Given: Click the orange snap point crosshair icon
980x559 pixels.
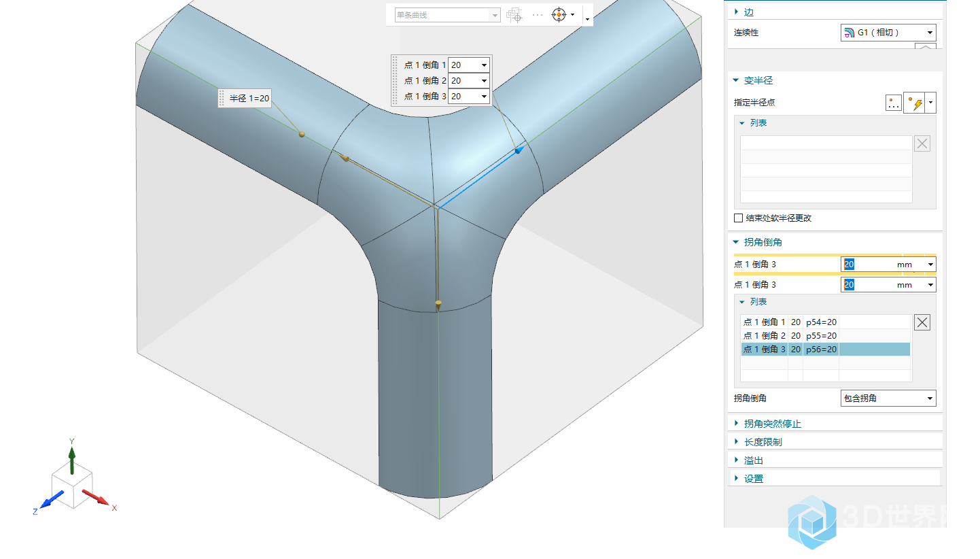Looking at the screenshot, I should pyautogui.click(x=559, y=14).
